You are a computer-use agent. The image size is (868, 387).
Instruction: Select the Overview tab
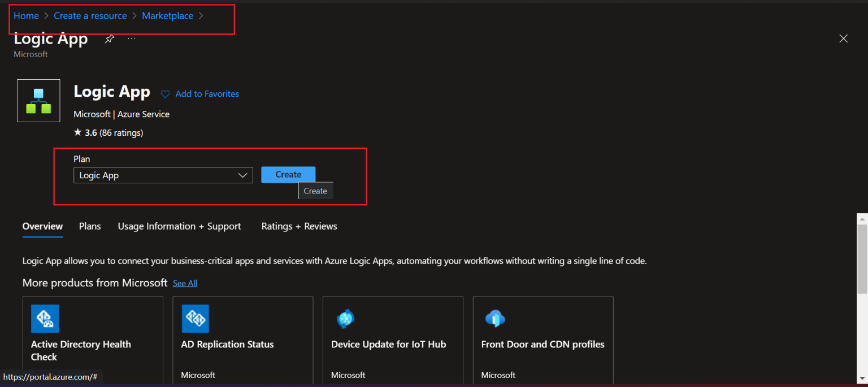point(42,226)
